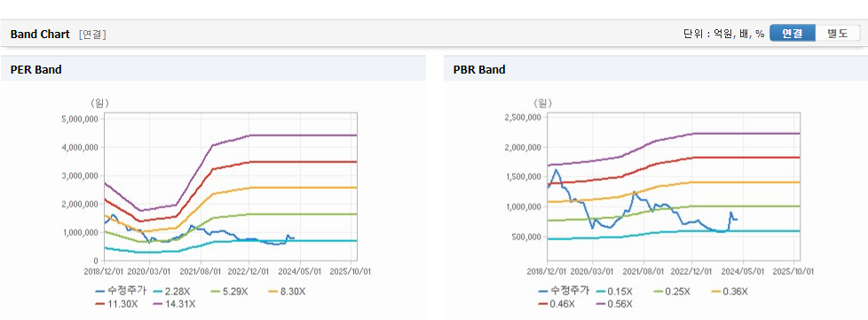Viewport: 868px width, 320px height.
Task: Toggle 2.28X legend in PER Band chart
Action: (x=171, y=292)
